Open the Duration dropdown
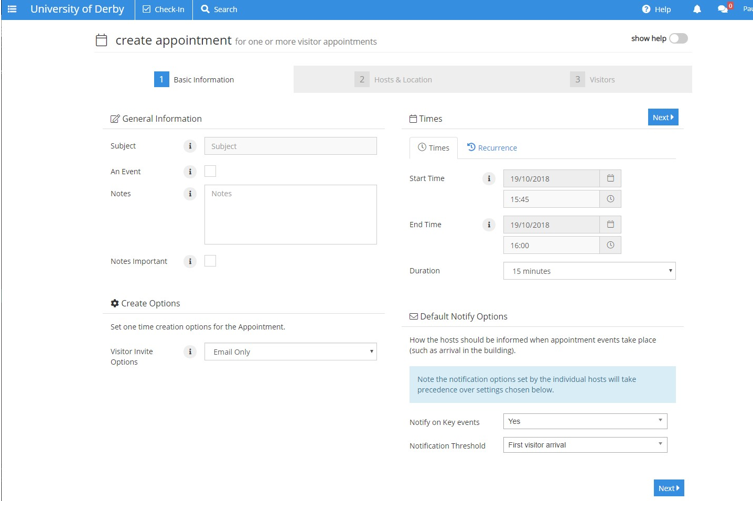 tap(589, 271)
